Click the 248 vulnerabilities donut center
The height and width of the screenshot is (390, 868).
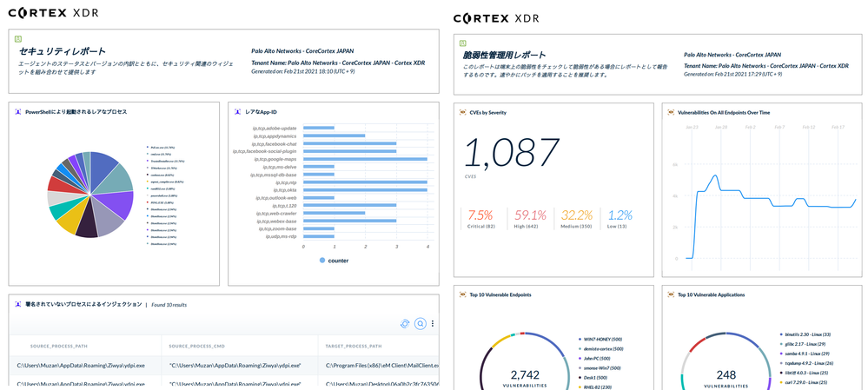pos(726,374)
